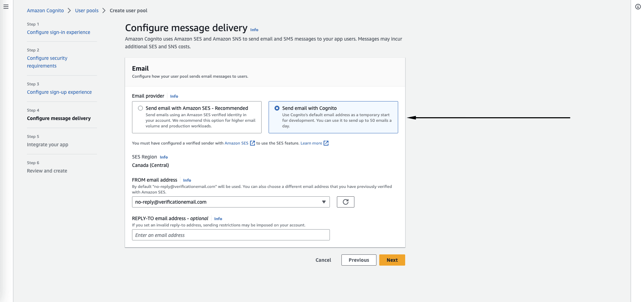This screenshot has width=644, height=302.
Task: Cancel user pool creation
Action: tap(323, 260)
